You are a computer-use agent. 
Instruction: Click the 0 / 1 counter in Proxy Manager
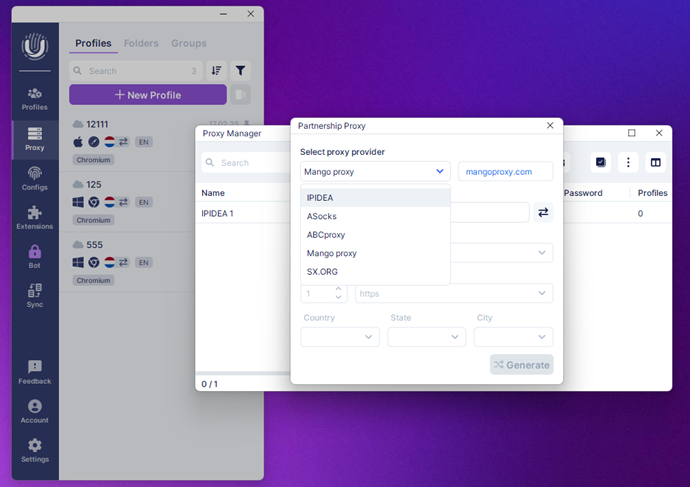[209, 384]
